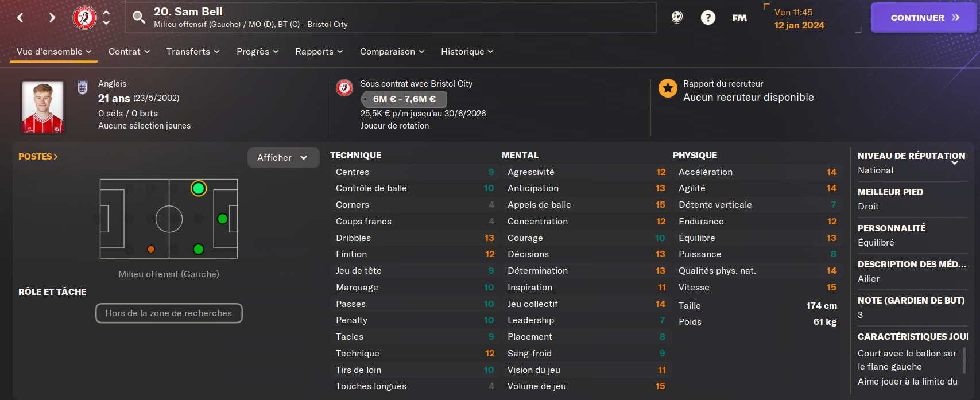Click the orange star scout report icon
The width and height of the screenshot is (980, 400).
[668, 88]
